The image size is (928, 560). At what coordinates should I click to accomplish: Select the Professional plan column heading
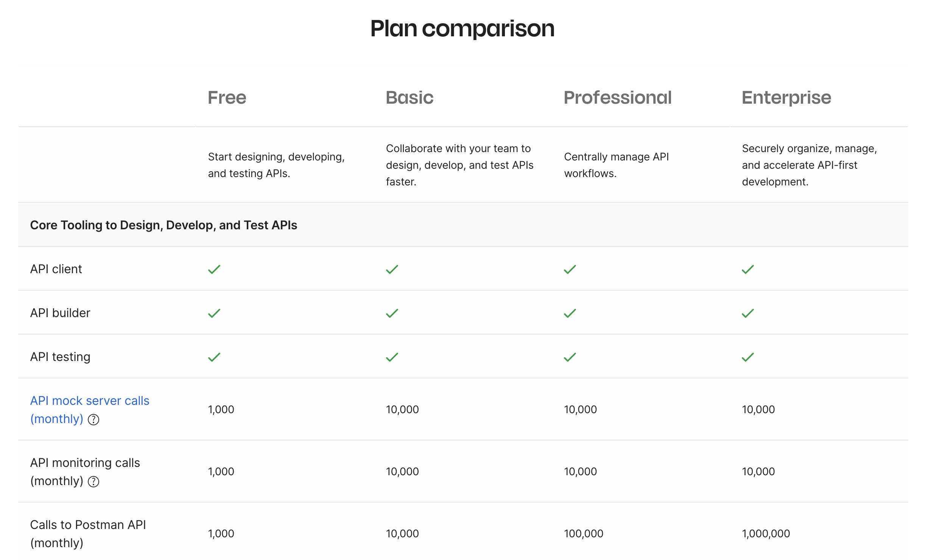(x=618, y=98)
